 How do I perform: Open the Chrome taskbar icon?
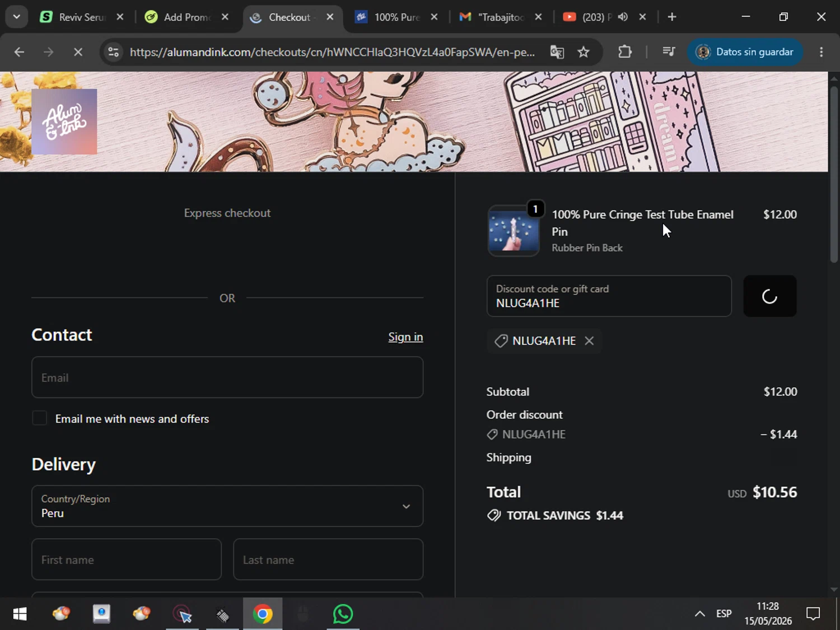[263, 614]
